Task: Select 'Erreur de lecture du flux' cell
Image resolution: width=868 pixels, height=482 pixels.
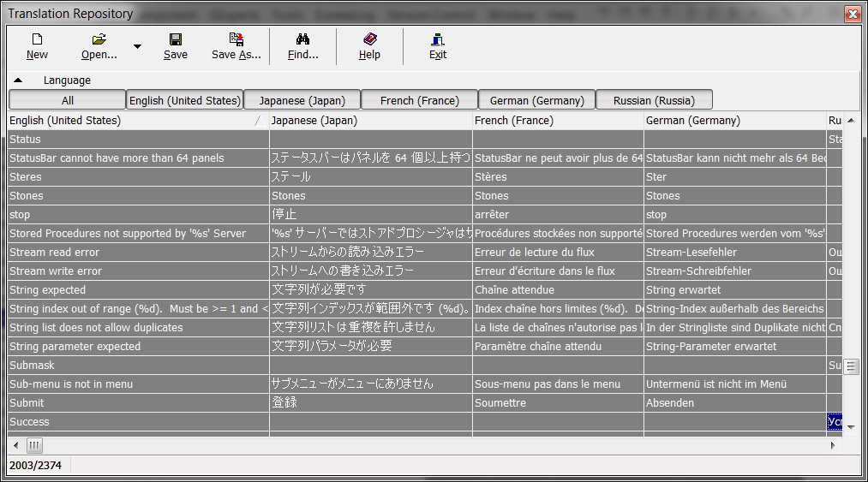Action: (x=558, y=253)
